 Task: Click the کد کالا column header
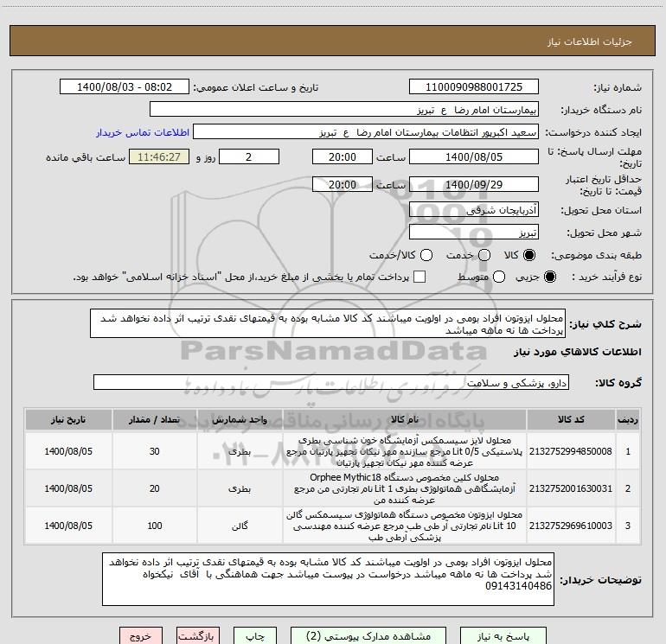point(571,419)
